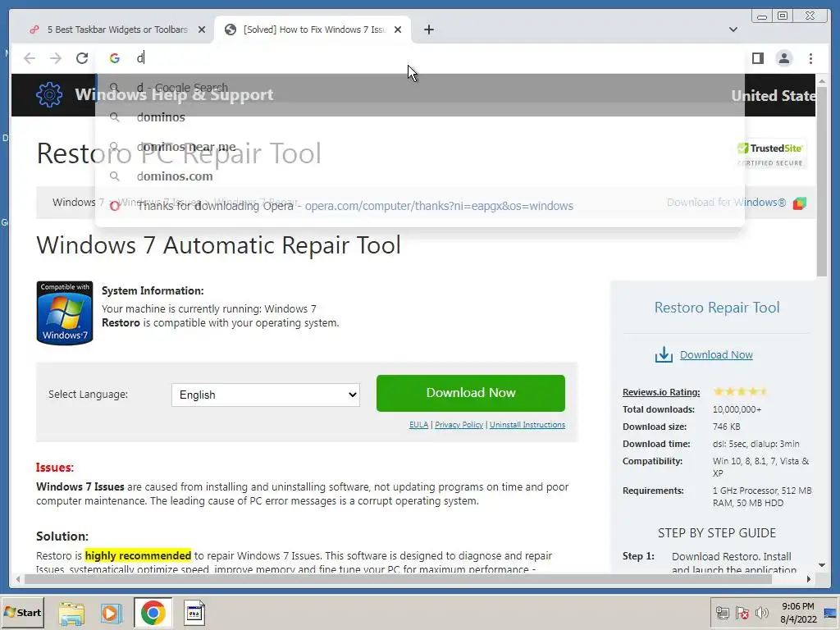Click the STEP BY STEP GUIDE heading
840x630 pixels.
(717, 533)
